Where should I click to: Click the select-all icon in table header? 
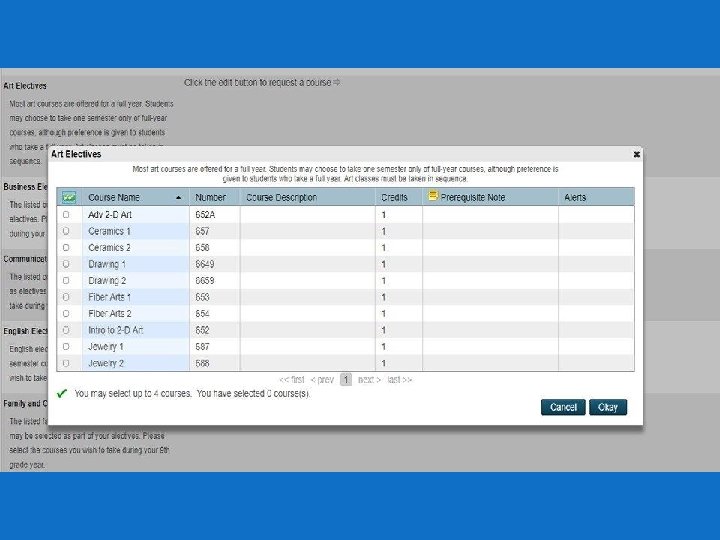click(x=69, y=197)
